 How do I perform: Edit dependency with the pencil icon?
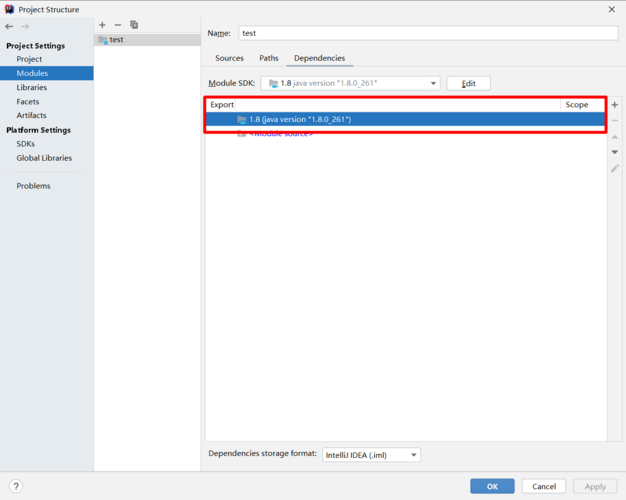click(x=615, y=168)
